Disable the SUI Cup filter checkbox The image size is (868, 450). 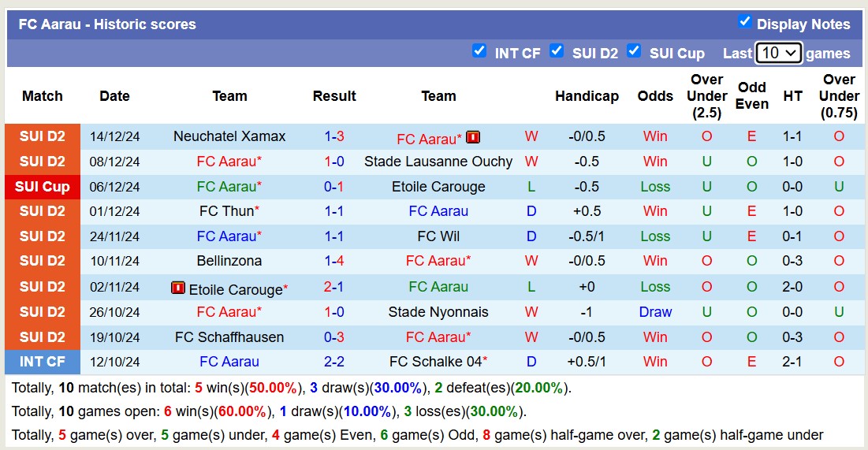tap(634, 51)
